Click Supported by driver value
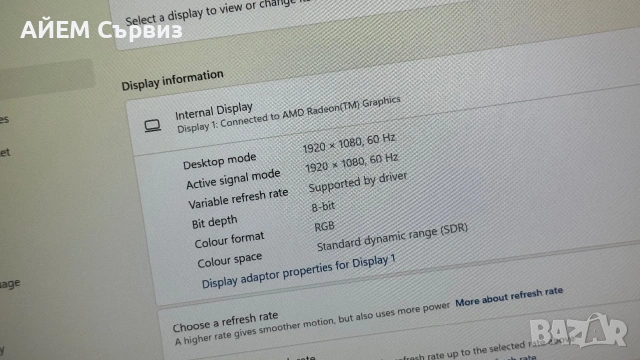 coord(358,182)
